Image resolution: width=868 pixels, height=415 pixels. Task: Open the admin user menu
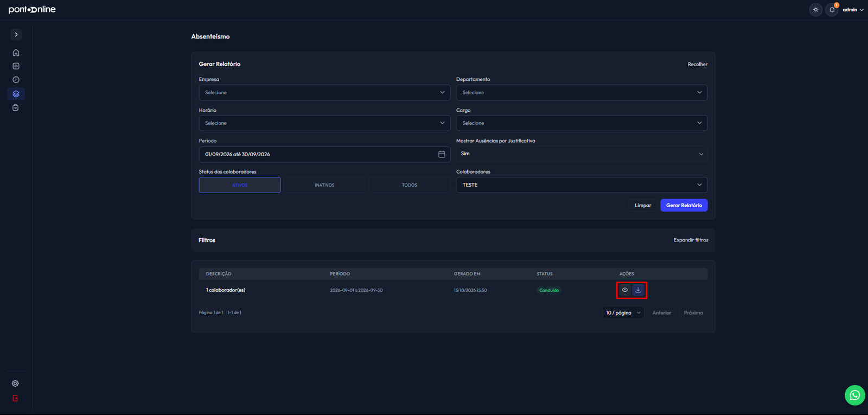(853, 10)
